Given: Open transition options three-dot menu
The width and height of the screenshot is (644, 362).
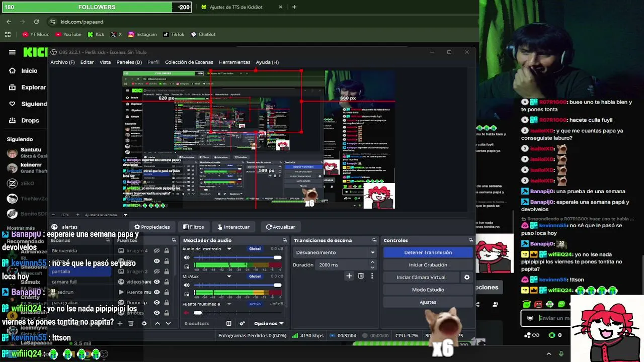Looking at the screenshot, I should (x=372, y=276).
